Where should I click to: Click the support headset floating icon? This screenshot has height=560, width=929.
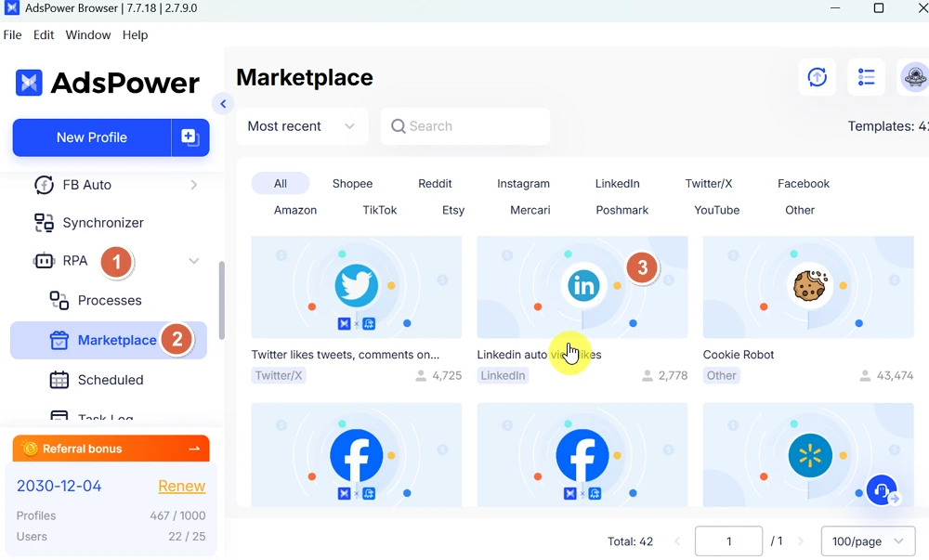pos(882,489)
